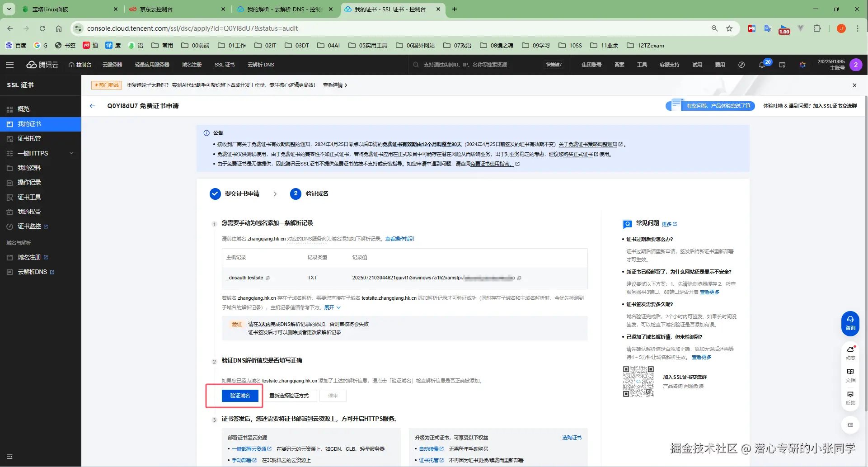Open a new browser tab
Screen dimensions: 868x467
pos(455,9)
